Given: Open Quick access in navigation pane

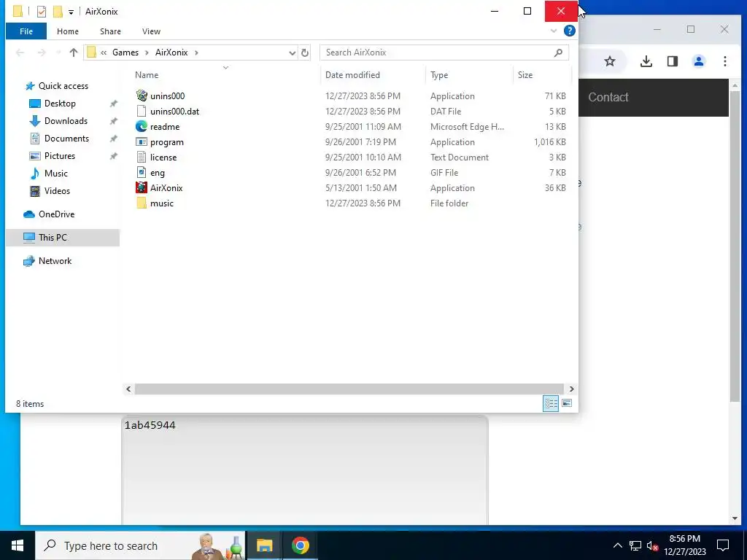Looking at the screenshot, I should (x=63, y=86).
